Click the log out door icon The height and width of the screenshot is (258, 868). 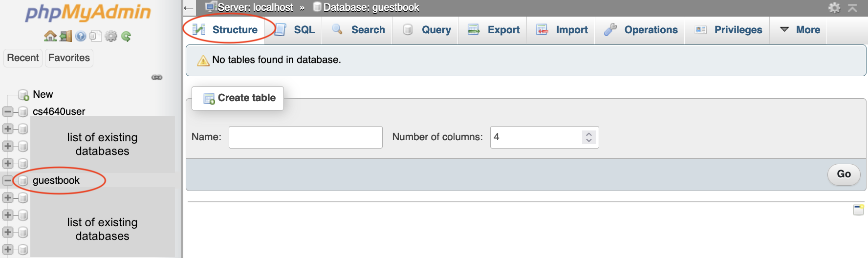pos(65,36)
